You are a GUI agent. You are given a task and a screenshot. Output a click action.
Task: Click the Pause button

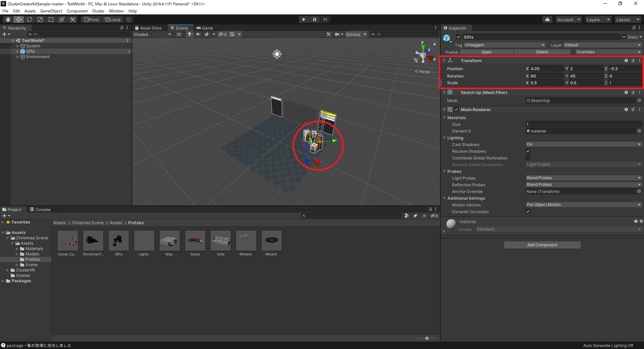pyautogui.click(x=314, y=19)
